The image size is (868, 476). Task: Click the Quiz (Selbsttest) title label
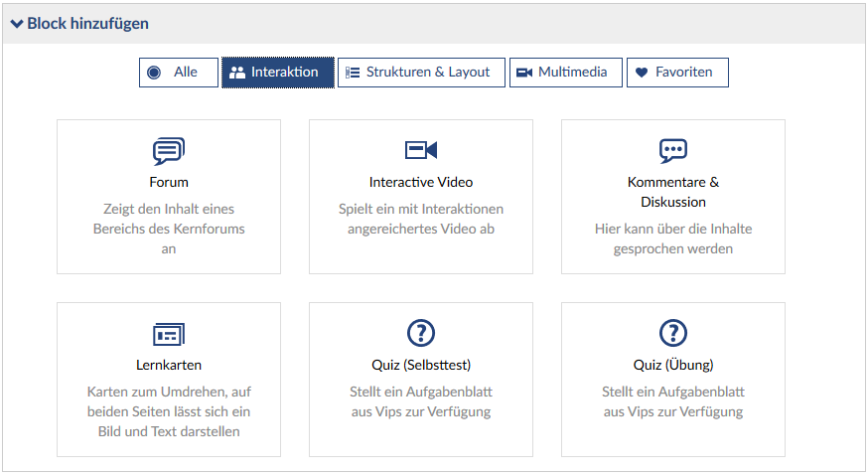click(x=421, y=365)
